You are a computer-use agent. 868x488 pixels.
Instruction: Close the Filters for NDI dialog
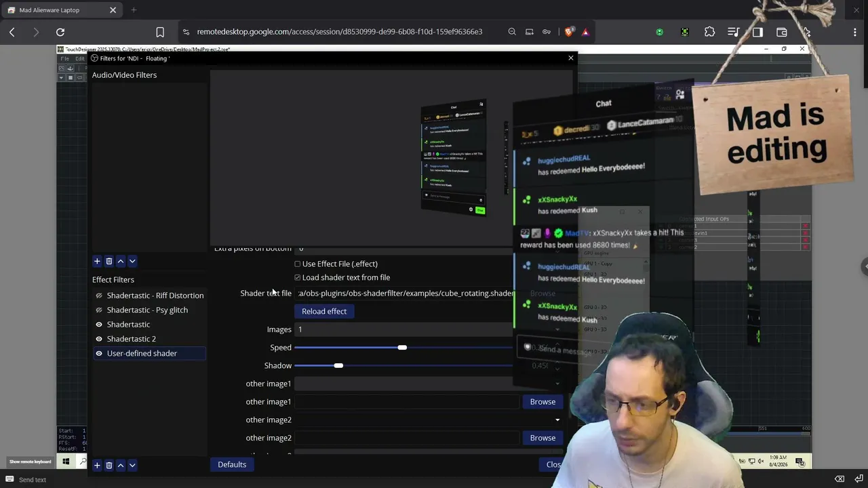tap(571, 58)
